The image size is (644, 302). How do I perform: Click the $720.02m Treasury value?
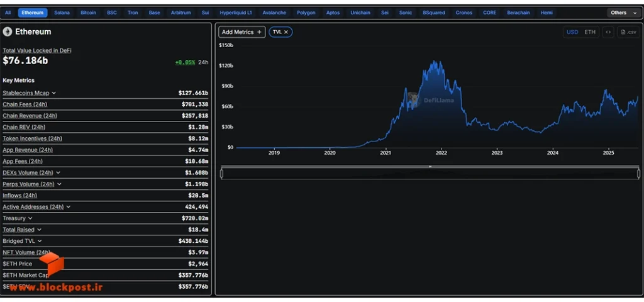pyautogui.click(x=195, y=218)
